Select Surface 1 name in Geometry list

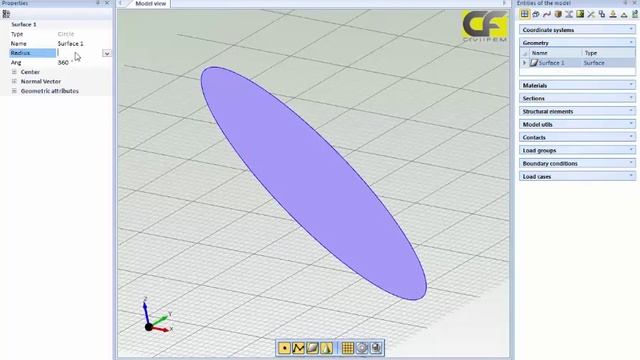(x=551, y=63)
